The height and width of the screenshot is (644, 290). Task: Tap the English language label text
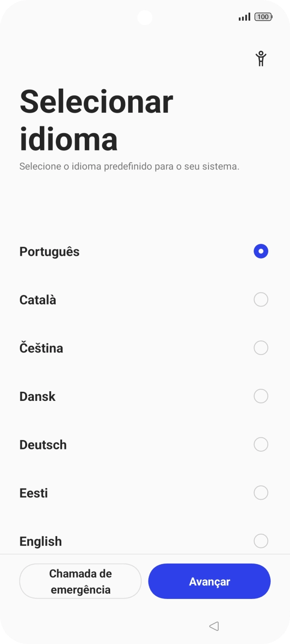[x=40, y=541]
